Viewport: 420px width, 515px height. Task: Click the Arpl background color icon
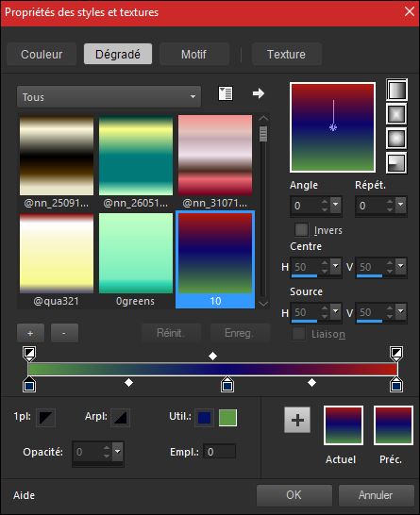pos(120,418)
